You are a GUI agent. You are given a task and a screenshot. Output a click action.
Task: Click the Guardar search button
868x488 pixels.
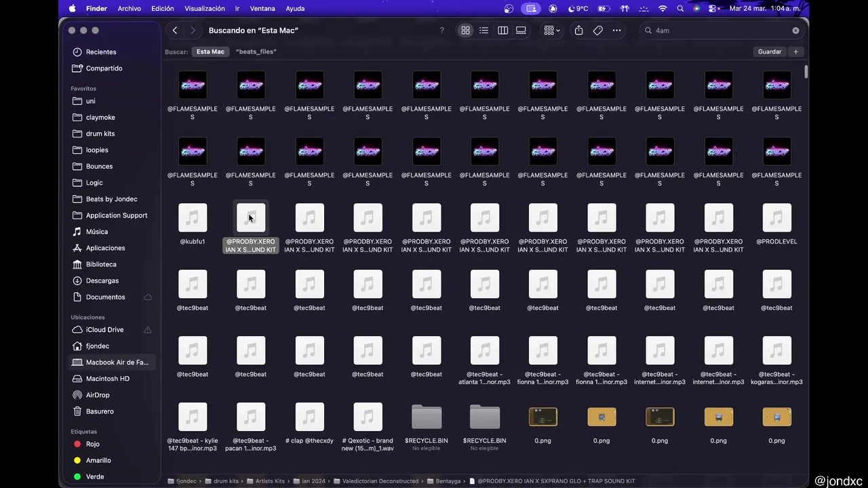[770, 52]
